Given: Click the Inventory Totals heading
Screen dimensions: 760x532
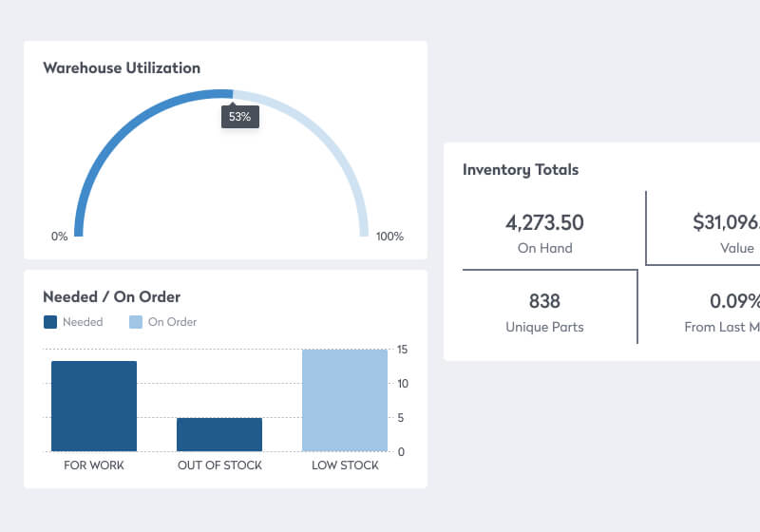Looking at the screenshot, I should pos(521,170).
